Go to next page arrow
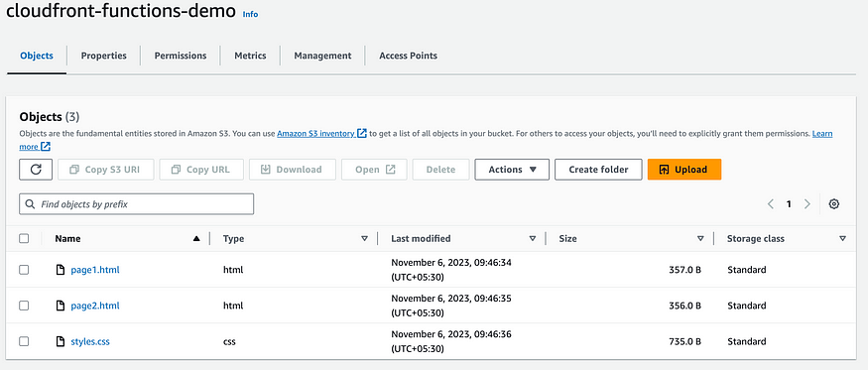Image resolution: width=868 pixels, height=370 pixels. pos(807,203)
